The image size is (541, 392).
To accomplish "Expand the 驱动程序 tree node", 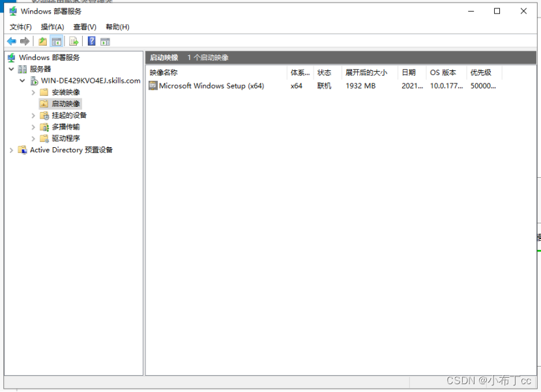I will point(33,139).
